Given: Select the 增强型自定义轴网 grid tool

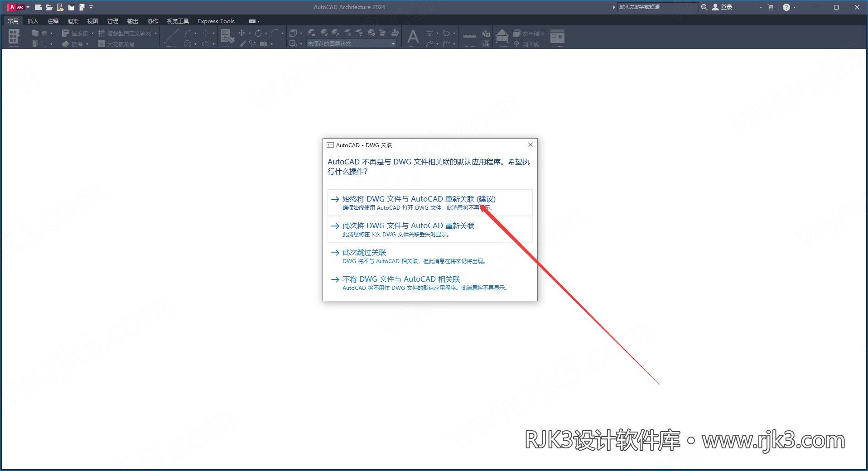Looking at the screenshot, I should 125,33.
